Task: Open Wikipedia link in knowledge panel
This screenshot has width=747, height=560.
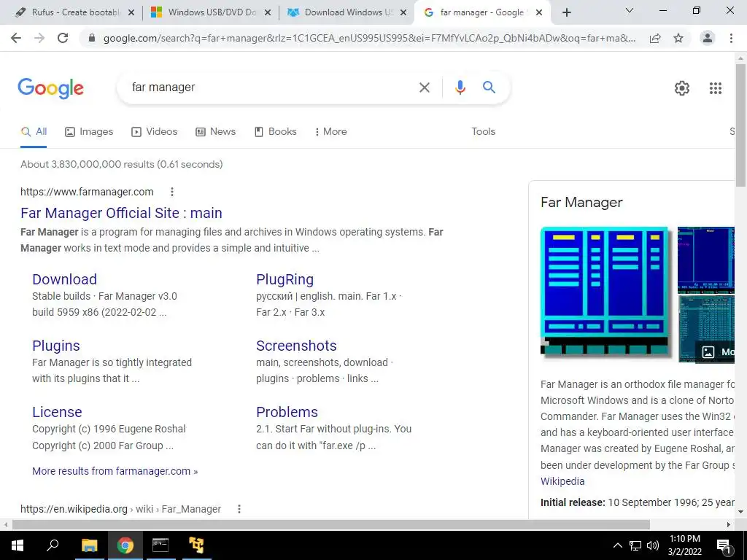Action: [562, 481]
